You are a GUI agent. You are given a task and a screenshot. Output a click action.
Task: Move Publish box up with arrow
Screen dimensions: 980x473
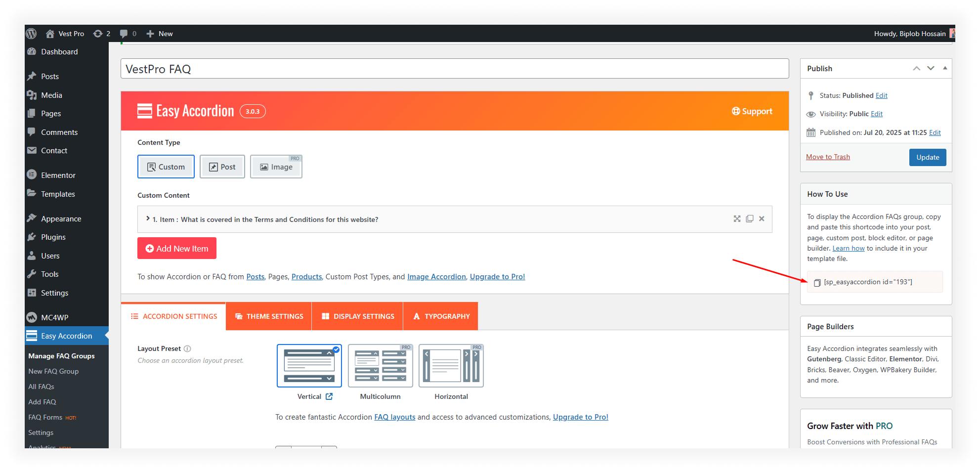point(916,68)
